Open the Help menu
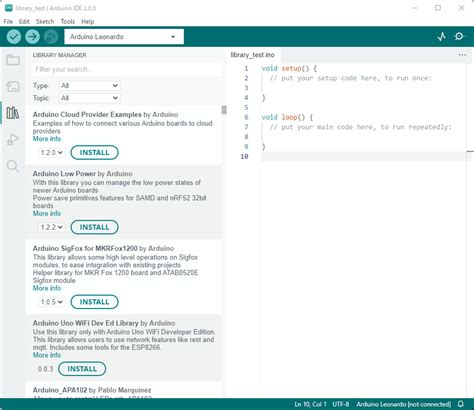Screen dimensions: 474x410 click(x=88, y=22)
